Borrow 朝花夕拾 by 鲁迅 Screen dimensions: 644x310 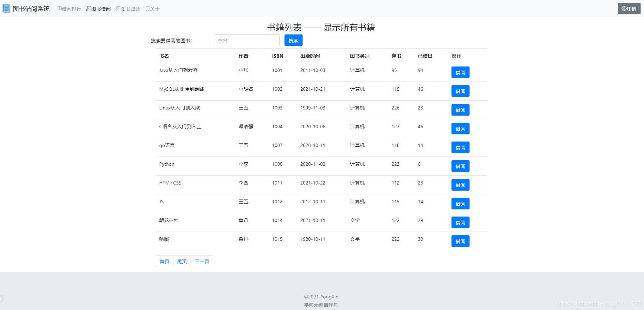pyautogui.click(x=460, y=222)
